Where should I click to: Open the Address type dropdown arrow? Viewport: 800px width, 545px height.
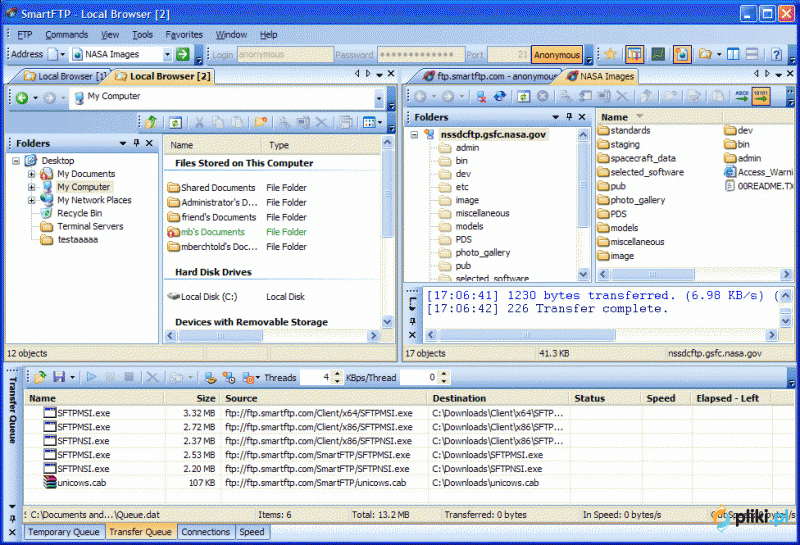(63, 54)
